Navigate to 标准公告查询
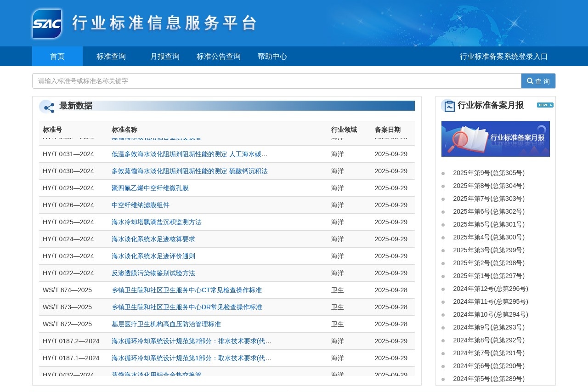This screenshot has height=392, width=588. pos(219,57)
